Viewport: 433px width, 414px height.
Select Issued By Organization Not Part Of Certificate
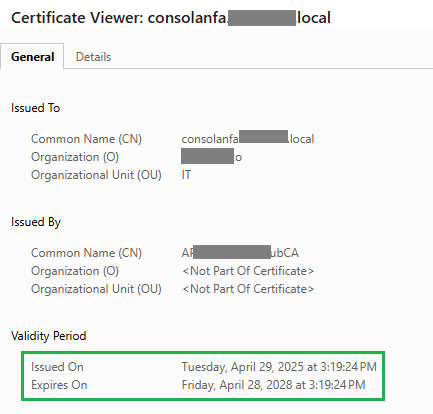(x=248, y=271)
